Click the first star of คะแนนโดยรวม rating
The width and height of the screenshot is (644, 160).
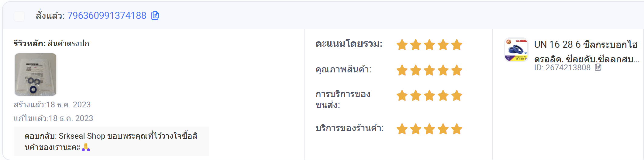coord(402,45)
